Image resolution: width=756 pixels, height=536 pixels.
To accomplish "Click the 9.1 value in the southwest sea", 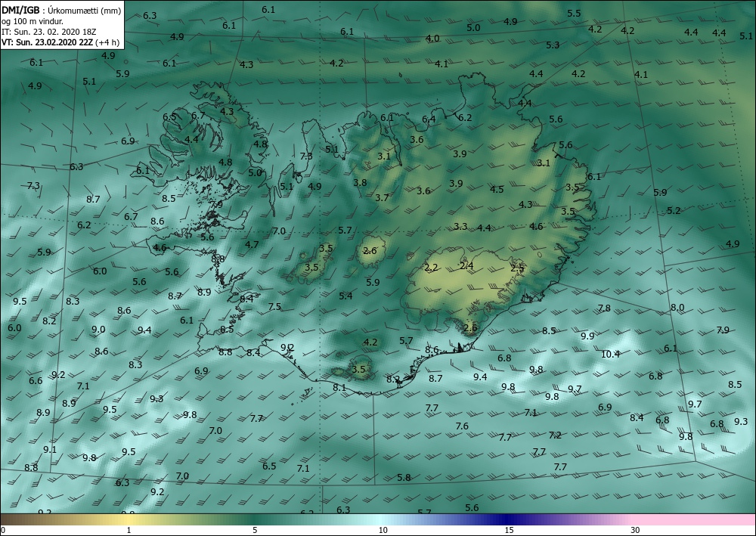I will pos(50,449).
